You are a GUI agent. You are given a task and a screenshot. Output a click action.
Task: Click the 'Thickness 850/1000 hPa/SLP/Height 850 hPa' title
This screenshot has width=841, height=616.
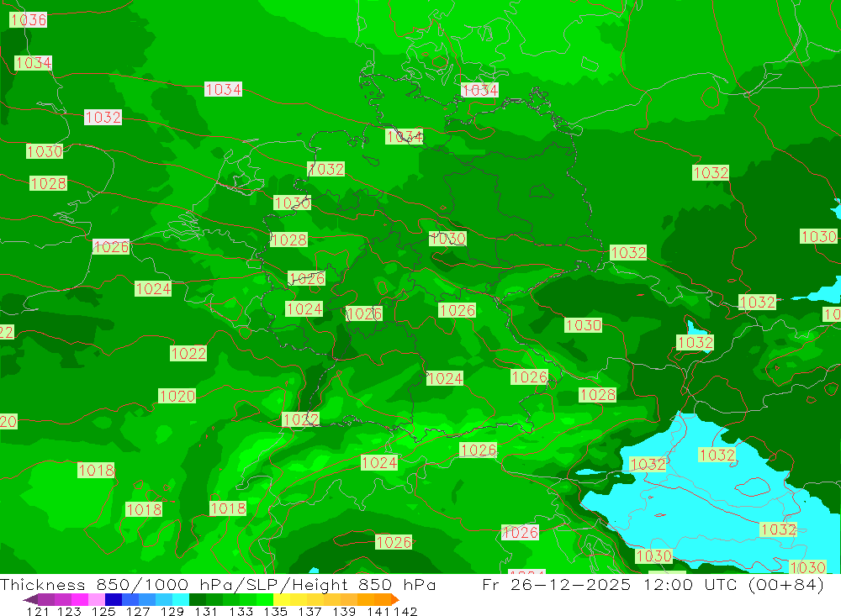[x=218, y=584]
